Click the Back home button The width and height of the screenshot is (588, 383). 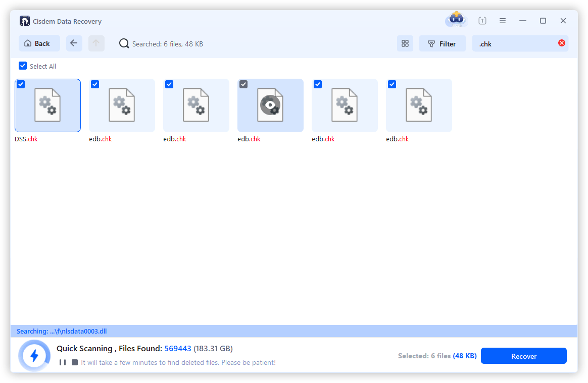click(x=39, y=43)
